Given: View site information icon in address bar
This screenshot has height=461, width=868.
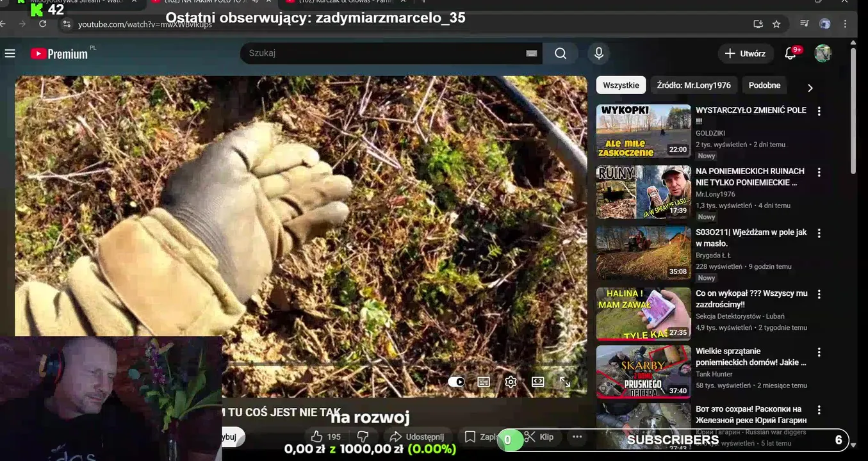Looking at the screenshot, I should click(66, 24).
